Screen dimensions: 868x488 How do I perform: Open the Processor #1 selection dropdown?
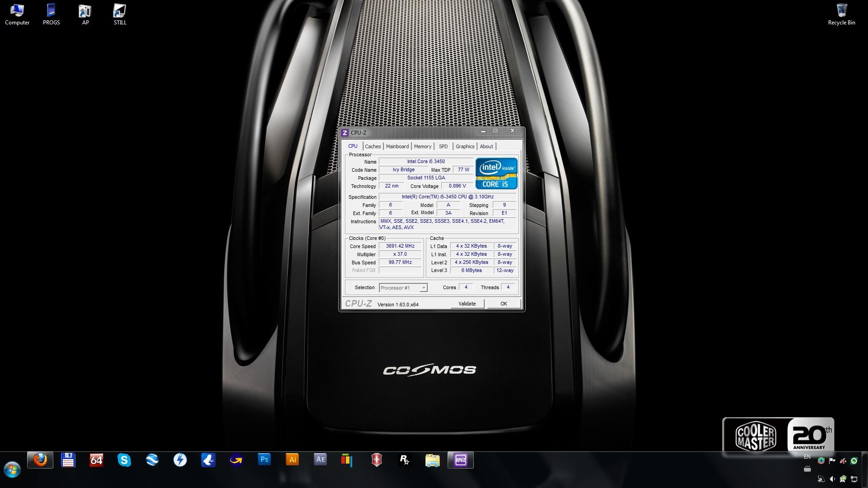(403, 288)
